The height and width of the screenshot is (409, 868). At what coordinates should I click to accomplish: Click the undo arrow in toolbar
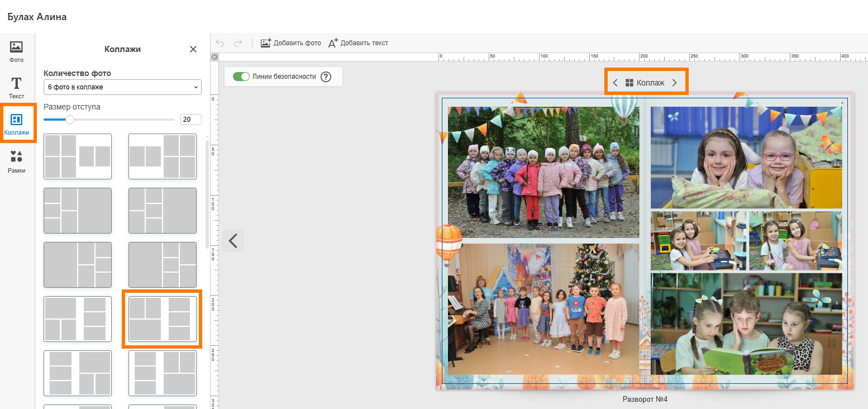[220, 43]
